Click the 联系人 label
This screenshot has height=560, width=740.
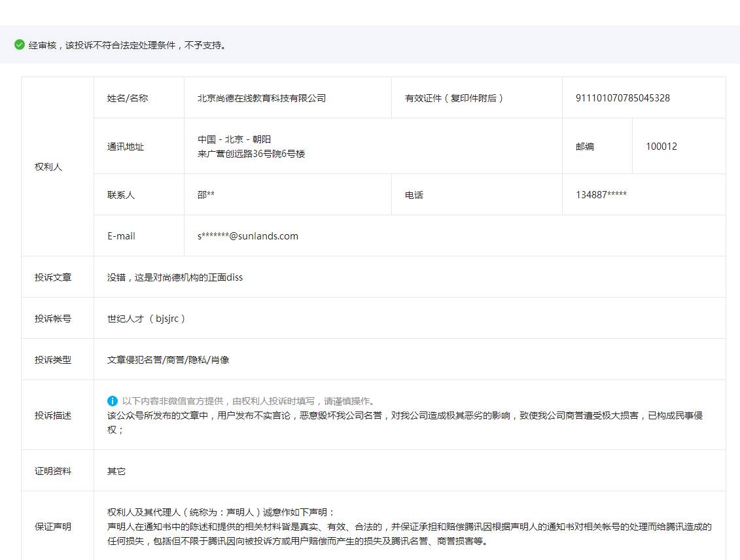coord(121,195)
